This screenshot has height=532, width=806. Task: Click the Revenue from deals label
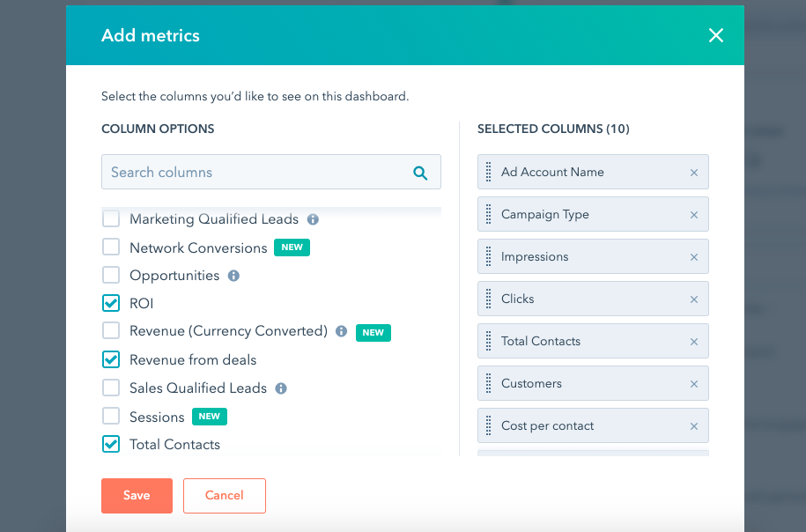click(x=193, y=360)
